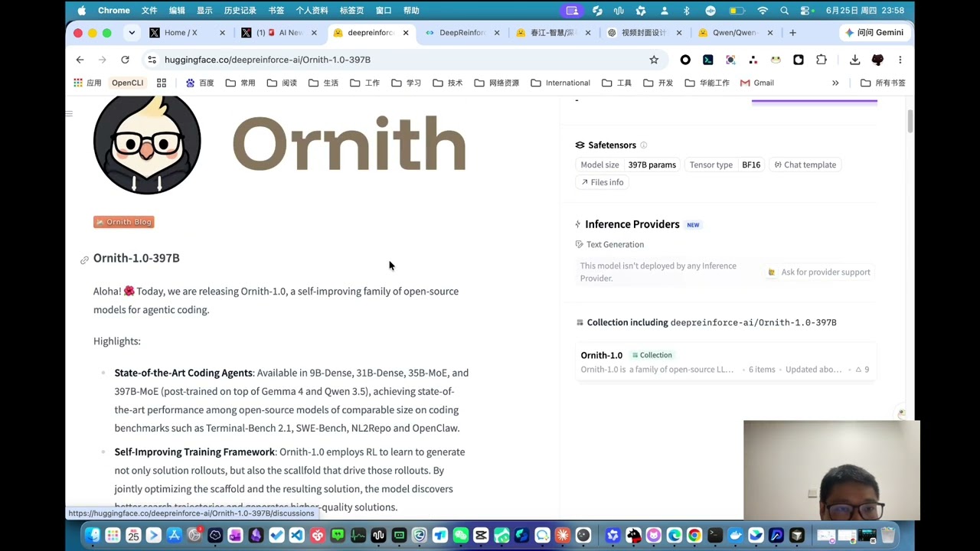
Task: Open Trash in the Dock
Action: (887, 536)
